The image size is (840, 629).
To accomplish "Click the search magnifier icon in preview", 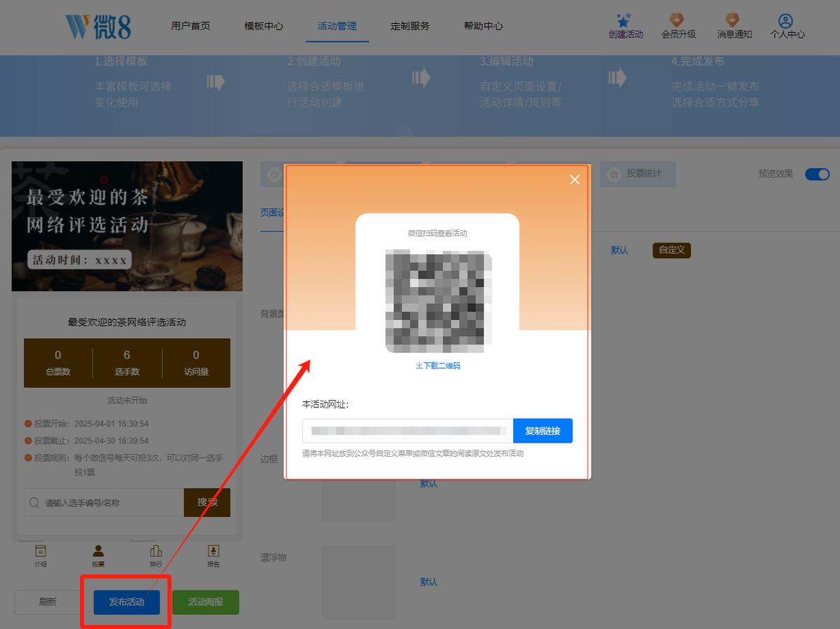I will [34, 503].
